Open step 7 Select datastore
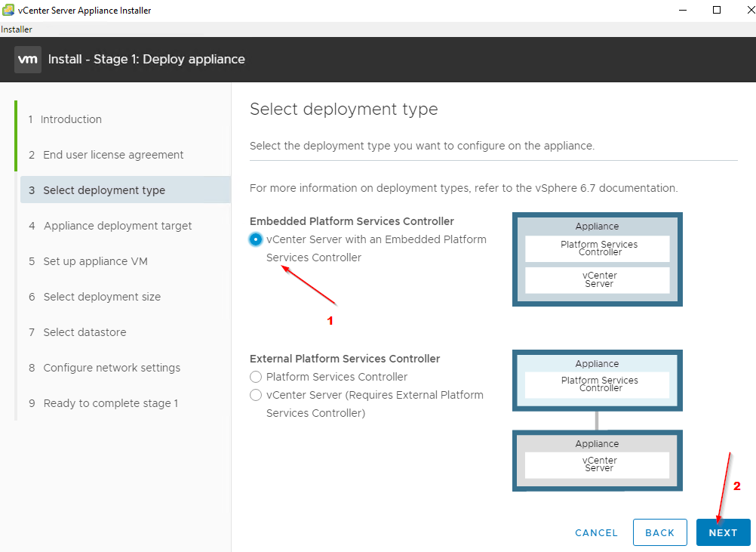Image resolution: width=756 pixels, height=552 pixels. point(78,332)
